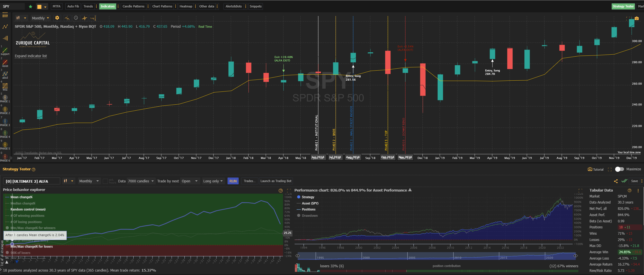This screenshot has width=644, height=275.
Task: Enable the ext. hours checkbox
Action: coord(105,181)
